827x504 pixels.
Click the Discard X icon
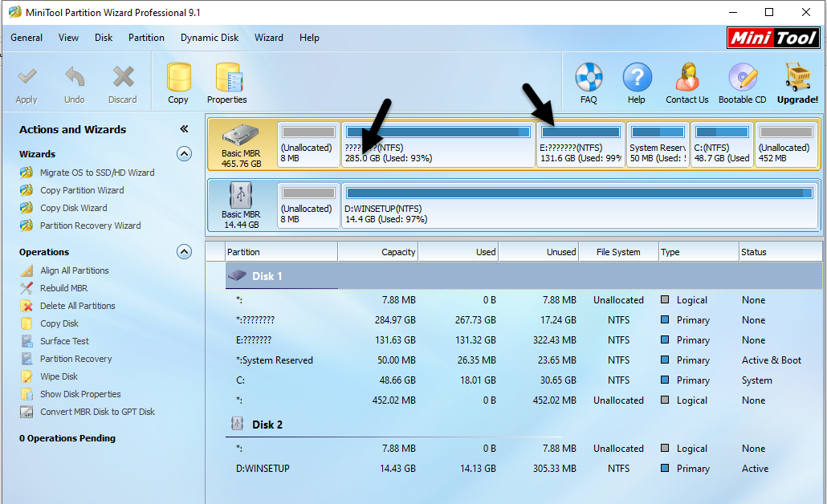(x=123, y=78)
